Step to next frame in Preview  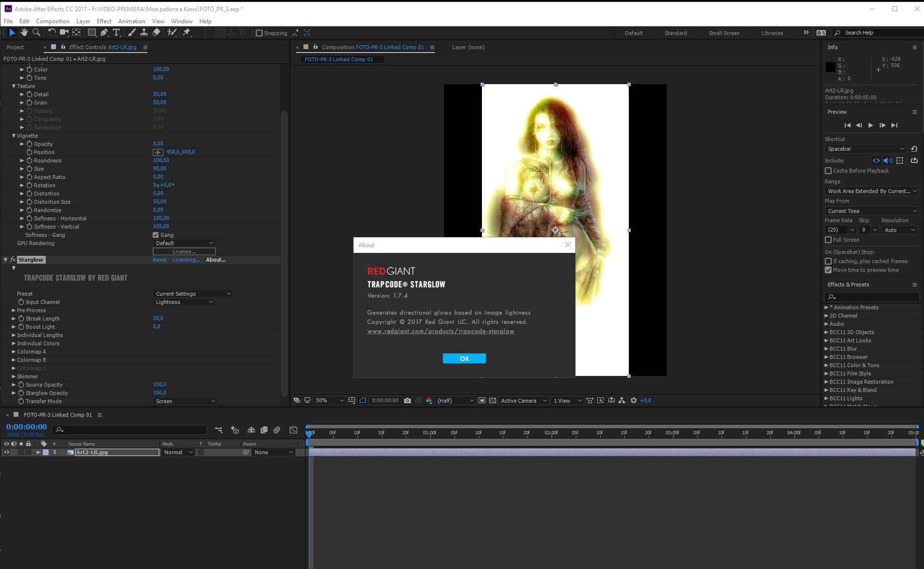tap(882, 125)
